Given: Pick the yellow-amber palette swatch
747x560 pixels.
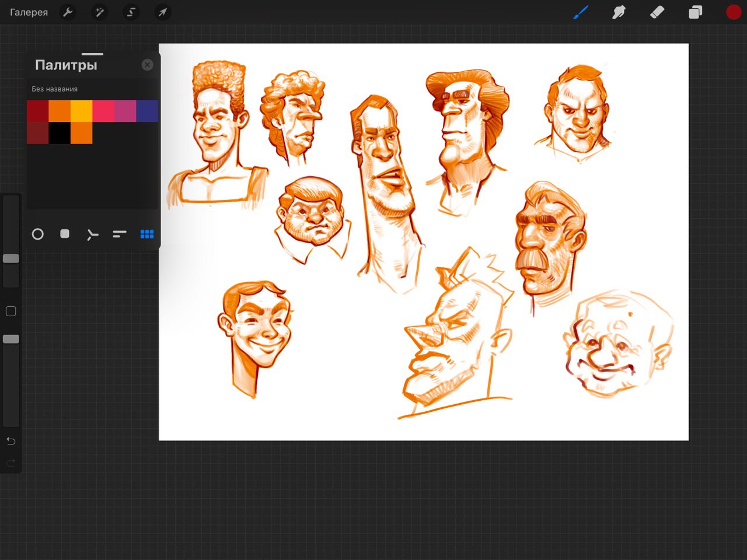Looking at the screenshot, I should (x=82, y=111).
